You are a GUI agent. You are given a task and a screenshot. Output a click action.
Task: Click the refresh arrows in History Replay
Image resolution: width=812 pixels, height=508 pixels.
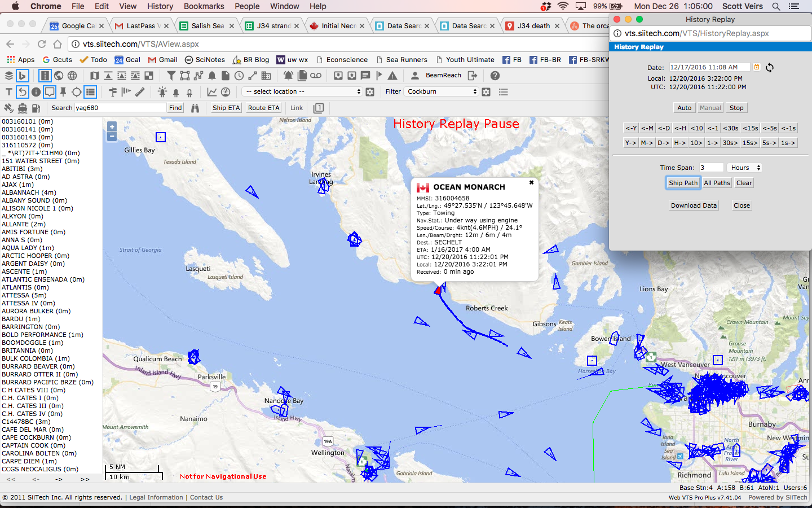(770, 68)
